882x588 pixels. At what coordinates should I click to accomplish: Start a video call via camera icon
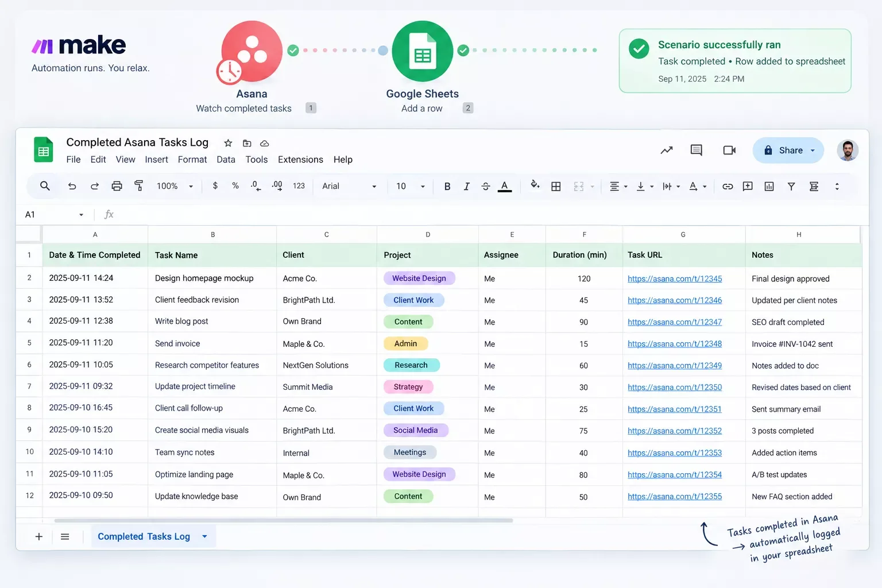click(x=729, y=150)
